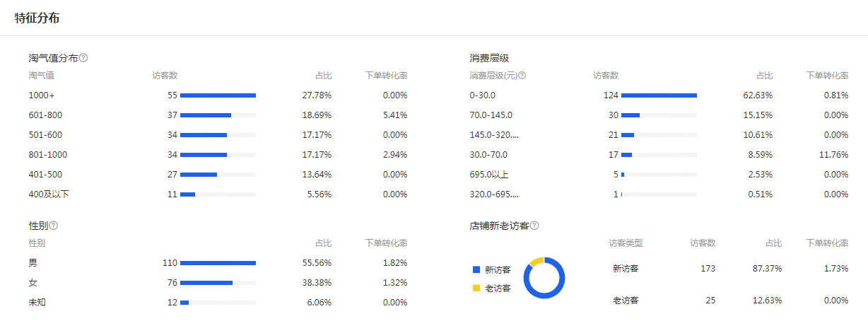Click the bar for 1000+ 淘气值

[x=218, y=95]
